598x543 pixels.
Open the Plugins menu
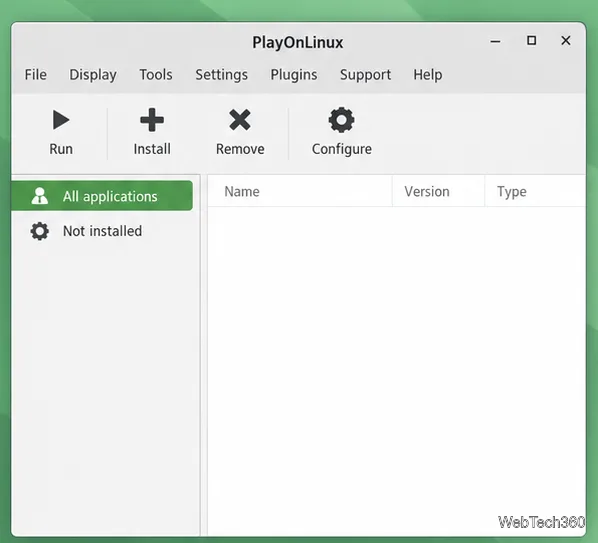pos(294,74)
